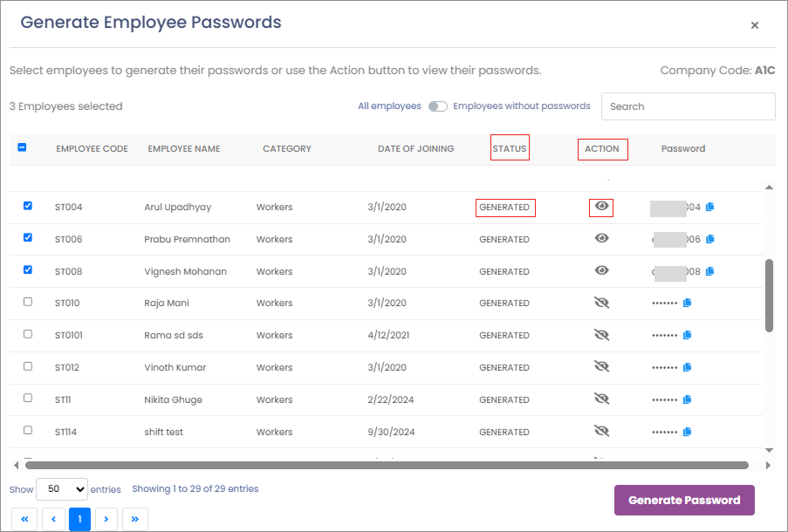The image size is (788, 532).
Task: Reveal password for Vinoth Kumar
Action: (x=601, y=367)
